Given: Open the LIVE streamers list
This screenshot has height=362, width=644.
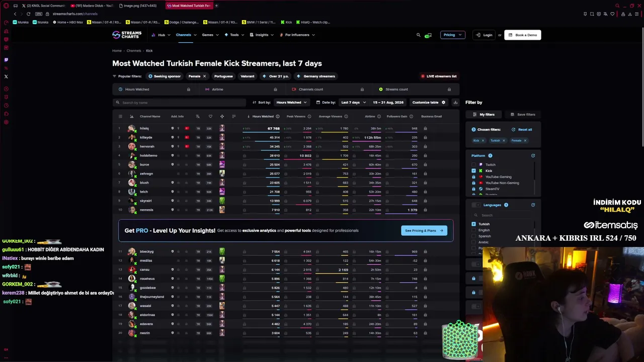Looking at the screenshot, I should 439,76.
